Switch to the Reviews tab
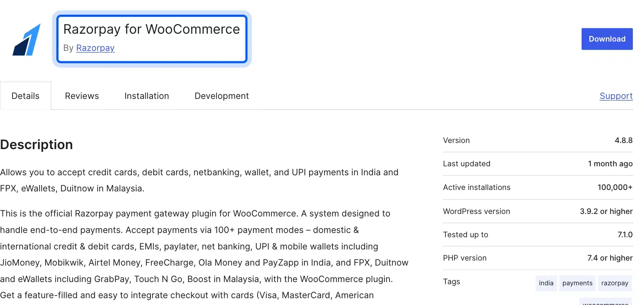644x305 pixels. pyautogui.click(x=82, y=96)
